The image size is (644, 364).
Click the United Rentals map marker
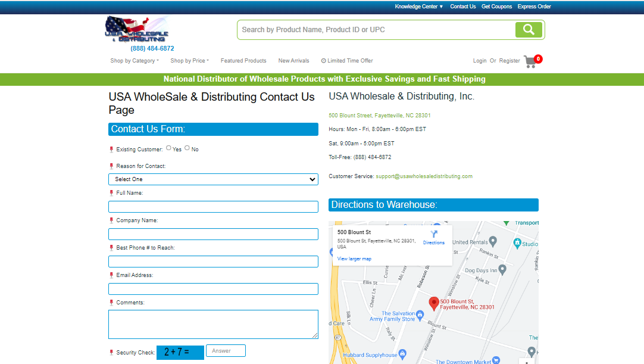(493, 241)
